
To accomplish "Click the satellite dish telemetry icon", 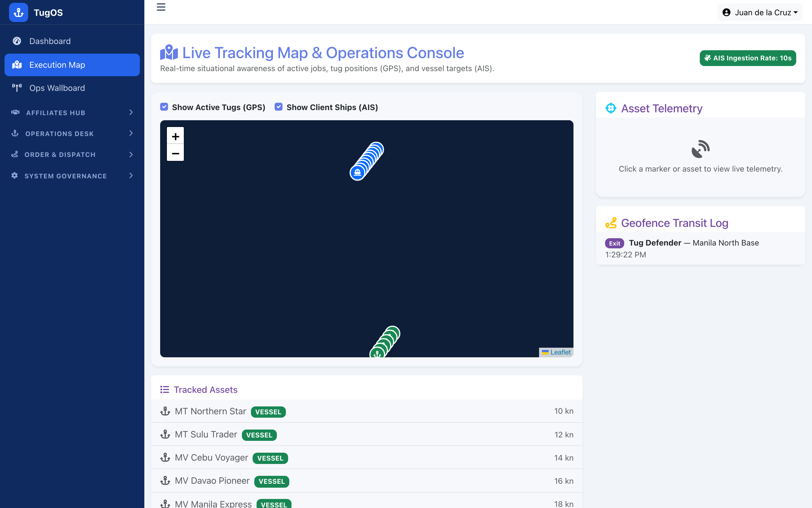I will click(700, 149).
